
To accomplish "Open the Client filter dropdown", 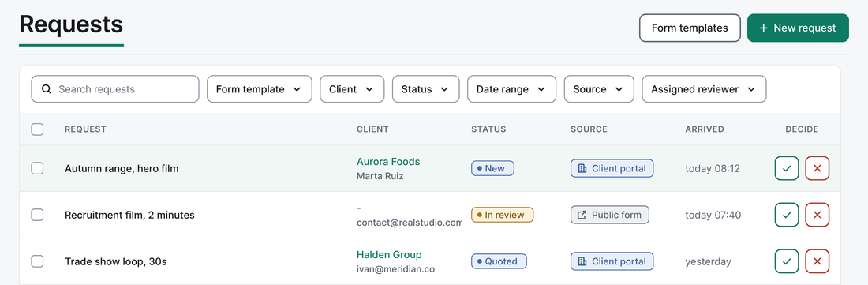I will [x=352, y=89].
